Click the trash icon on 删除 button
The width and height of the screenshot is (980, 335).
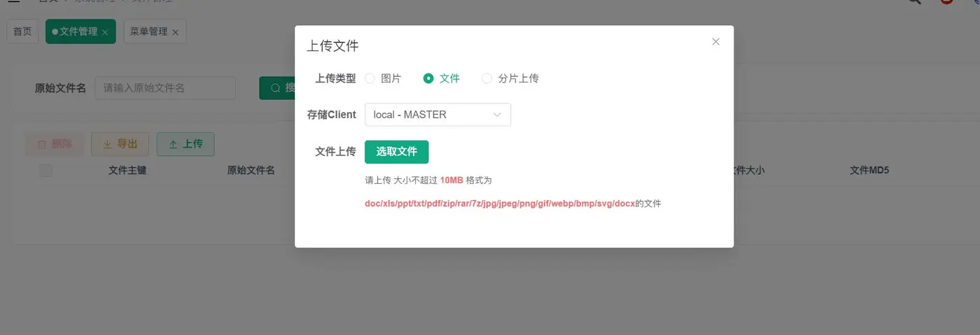[x=42, y=144]
